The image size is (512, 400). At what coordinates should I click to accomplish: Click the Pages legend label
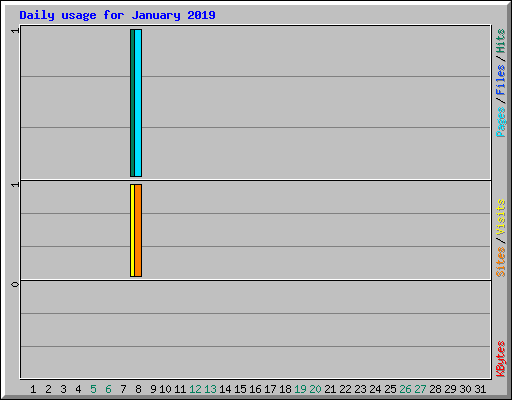tap(500, 122)
